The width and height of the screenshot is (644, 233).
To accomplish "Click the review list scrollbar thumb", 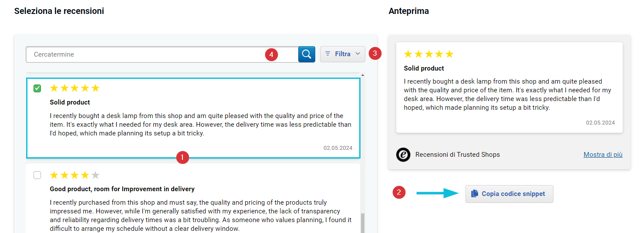I will (362, 222).
